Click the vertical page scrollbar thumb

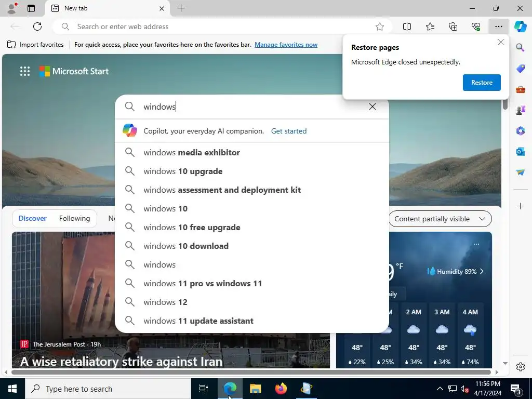click(x=505, y=103)
